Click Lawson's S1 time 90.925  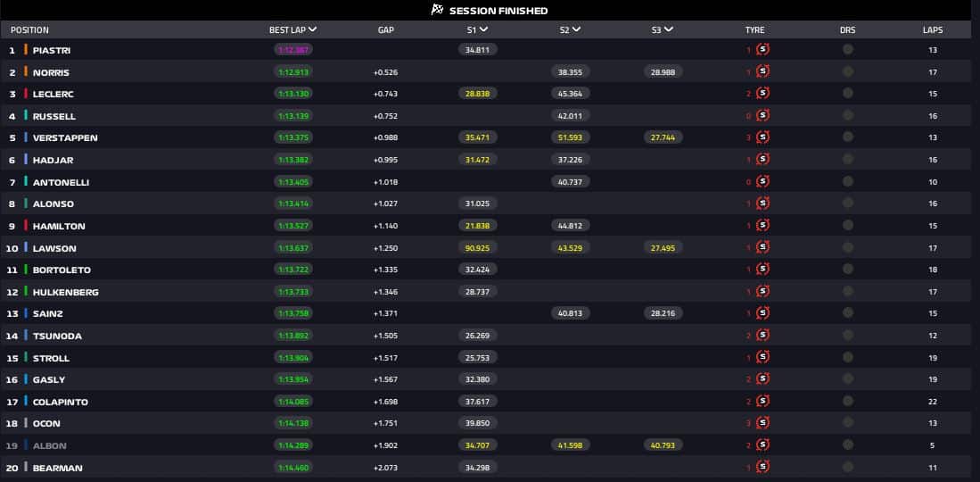tap(477, 248)
